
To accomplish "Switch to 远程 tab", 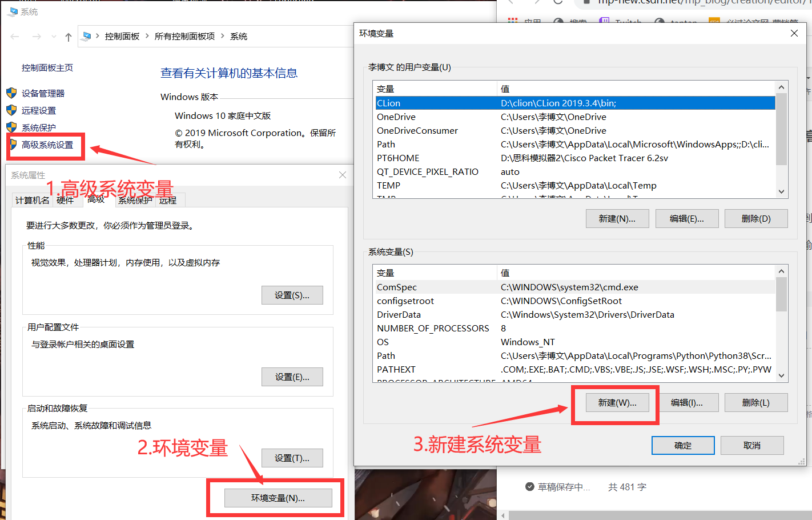I will 168,200.
